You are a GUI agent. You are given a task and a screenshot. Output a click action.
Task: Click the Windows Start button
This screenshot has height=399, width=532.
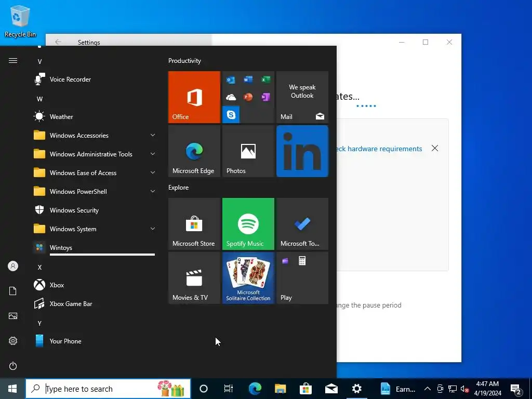(x=12, y=389)
